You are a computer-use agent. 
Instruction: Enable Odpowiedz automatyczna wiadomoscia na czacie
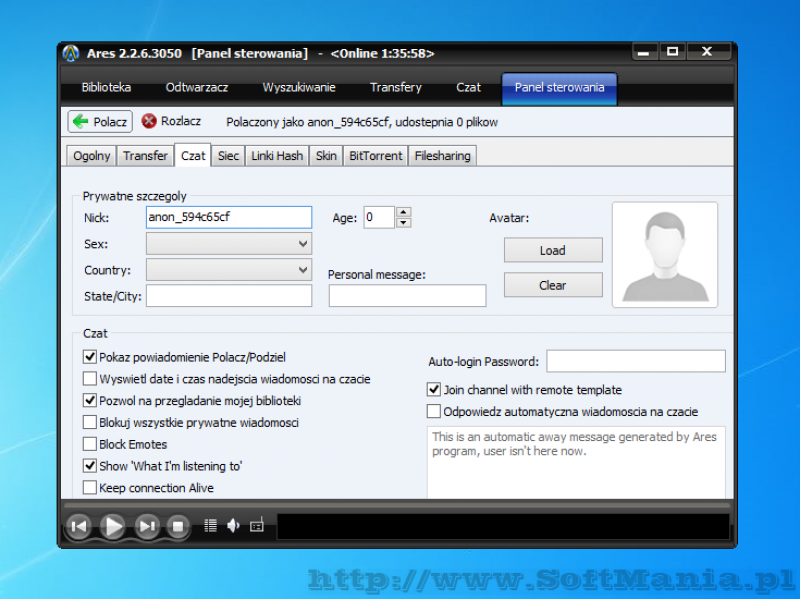[434, 411]
